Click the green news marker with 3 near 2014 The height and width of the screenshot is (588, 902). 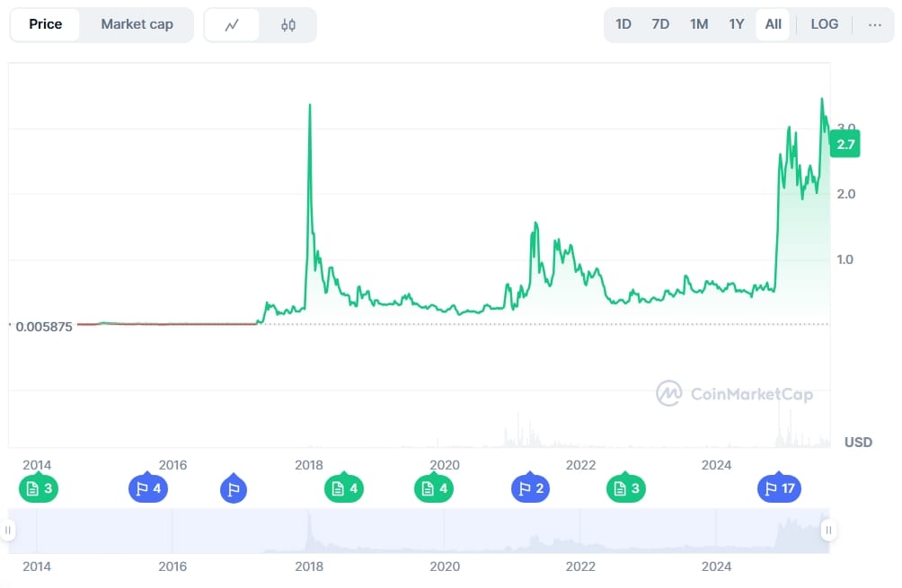click(38, 488)
